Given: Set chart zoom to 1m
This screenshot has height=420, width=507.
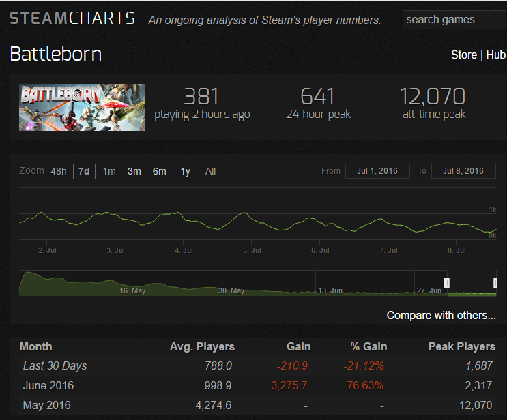Looking at the screenshot, I should point(109,171).
